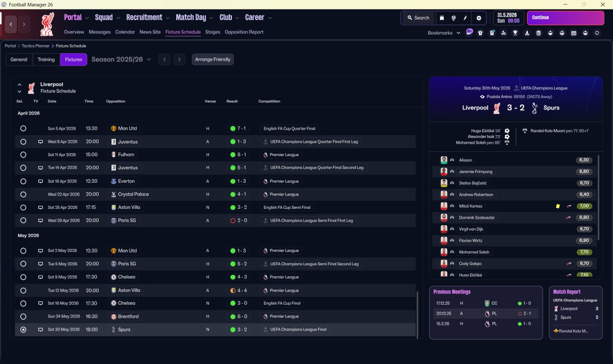Expand the Squad menu dropdown

click(118, 18)
